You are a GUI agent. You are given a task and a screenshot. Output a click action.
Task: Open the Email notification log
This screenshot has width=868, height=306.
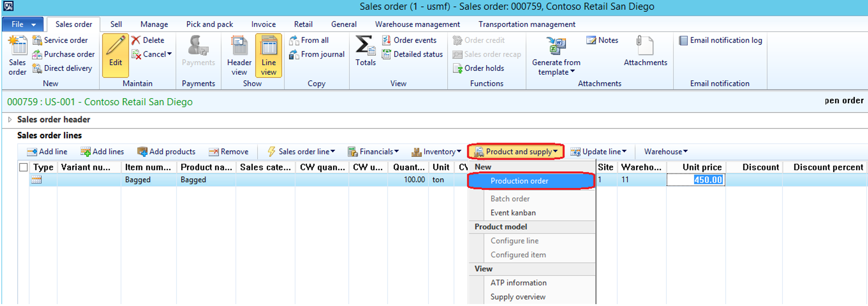720,40
